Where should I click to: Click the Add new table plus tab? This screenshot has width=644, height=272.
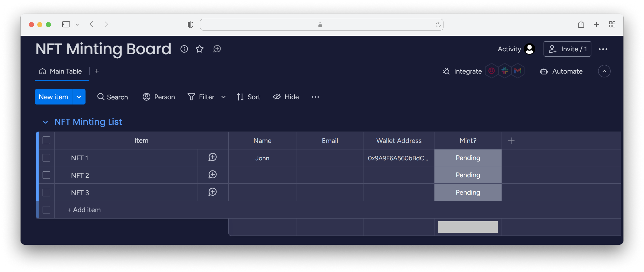coord(97,71)
